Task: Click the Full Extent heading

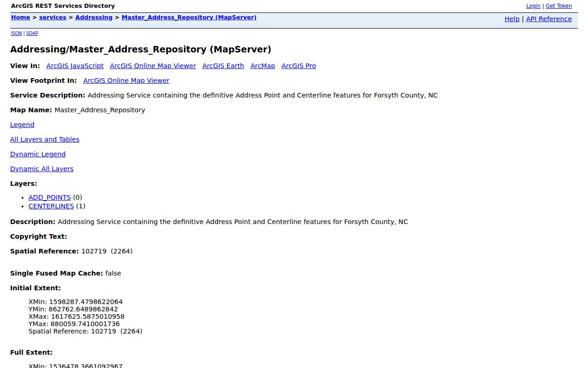Action: [x=31, y=352]
